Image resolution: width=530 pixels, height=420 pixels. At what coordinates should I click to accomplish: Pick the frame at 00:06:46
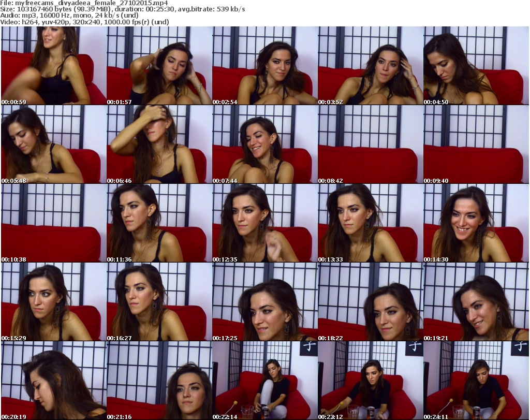159,144
